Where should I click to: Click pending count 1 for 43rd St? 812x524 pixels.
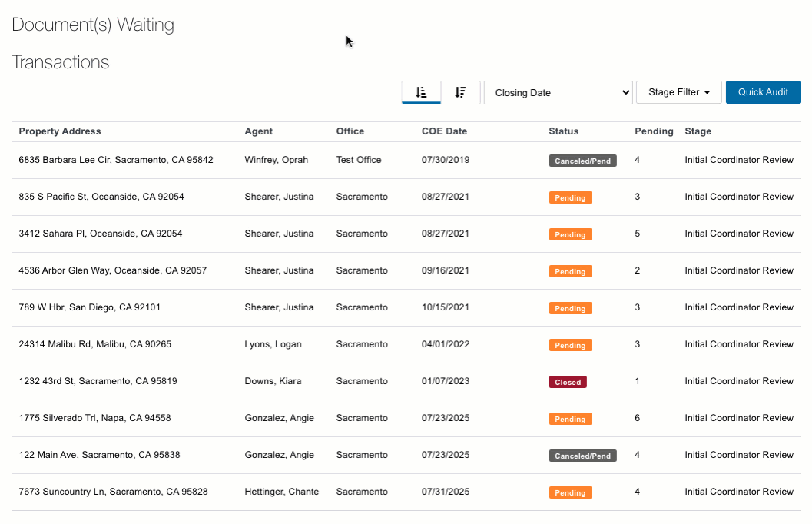click(637, 381)
